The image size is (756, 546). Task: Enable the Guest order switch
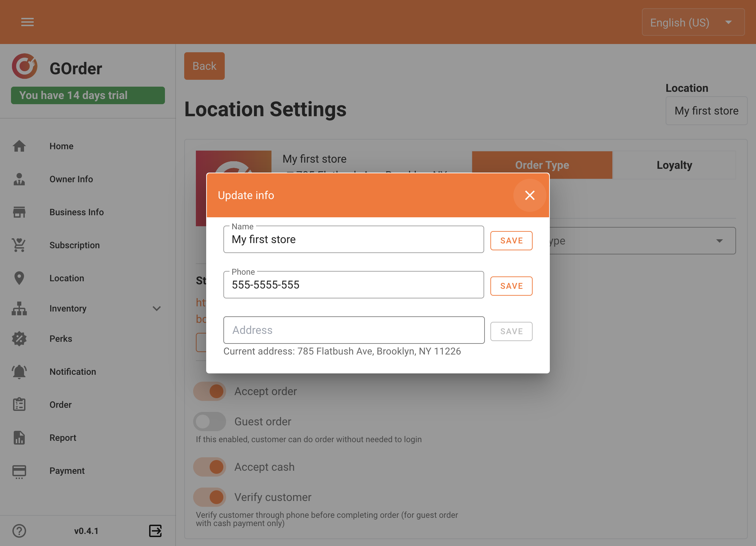(210, 422)
